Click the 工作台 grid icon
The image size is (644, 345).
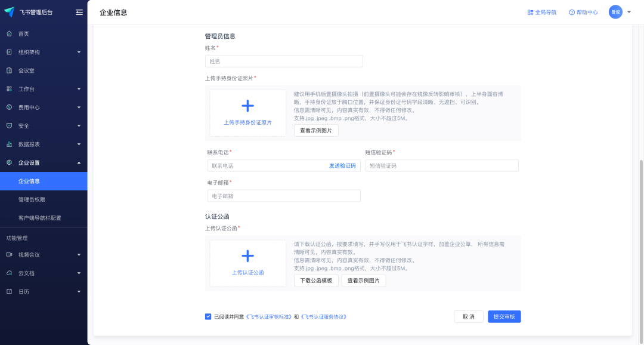click(x=9, y=89)
